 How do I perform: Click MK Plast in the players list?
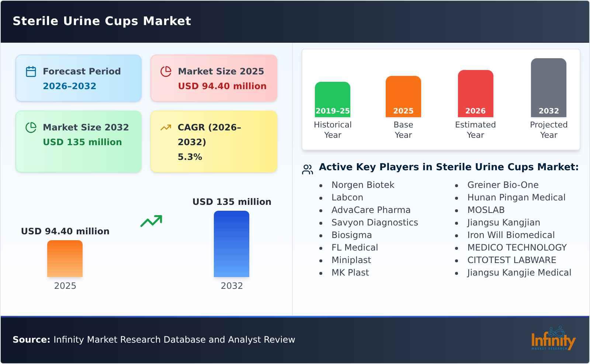pos(350,273)
